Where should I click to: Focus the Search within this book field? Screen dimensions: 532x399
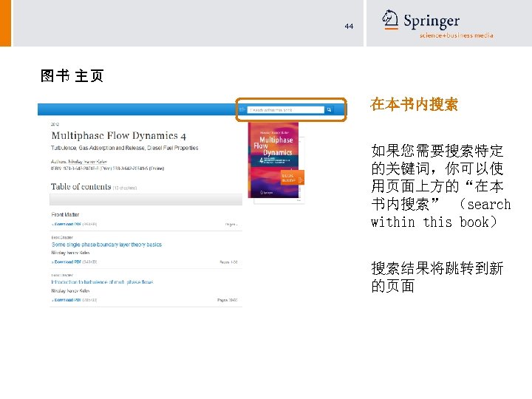click(x=286, y=110)
